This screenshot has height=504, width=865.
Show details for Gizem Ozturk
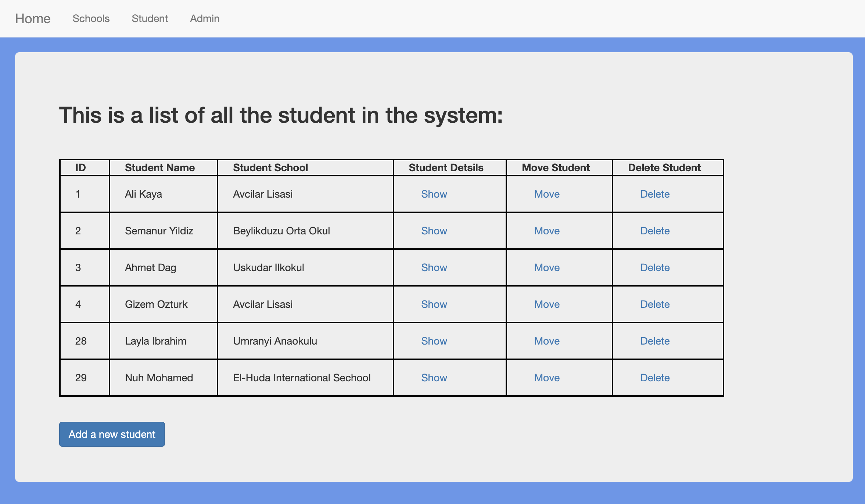[x=434, y=304]
